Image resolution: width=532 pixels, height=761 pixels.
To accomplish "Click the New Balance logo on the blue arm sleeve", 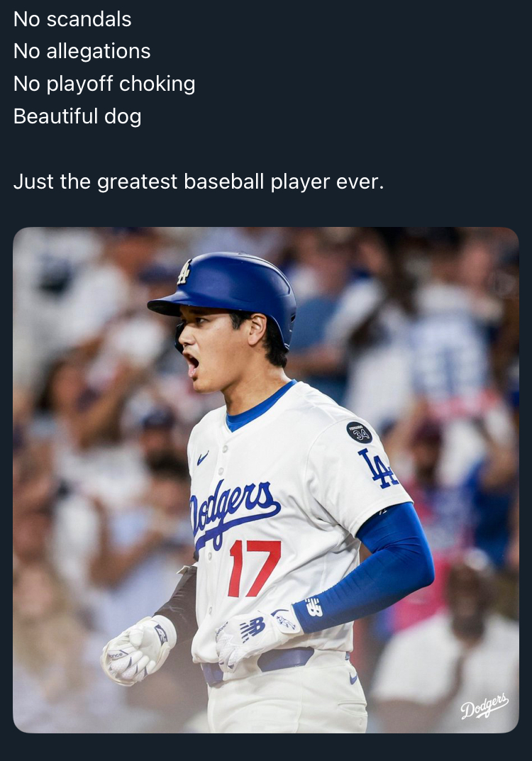I will tap(314, 607).
